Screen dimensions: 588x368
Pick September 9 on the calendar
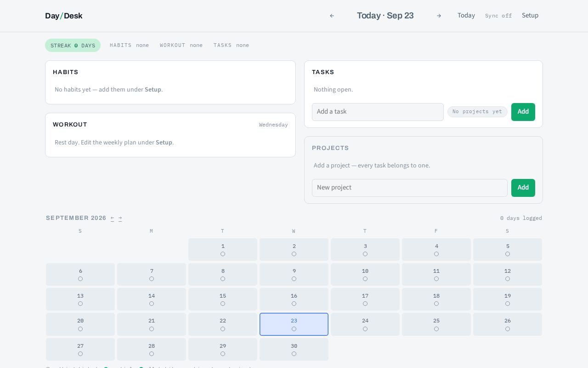294,275
